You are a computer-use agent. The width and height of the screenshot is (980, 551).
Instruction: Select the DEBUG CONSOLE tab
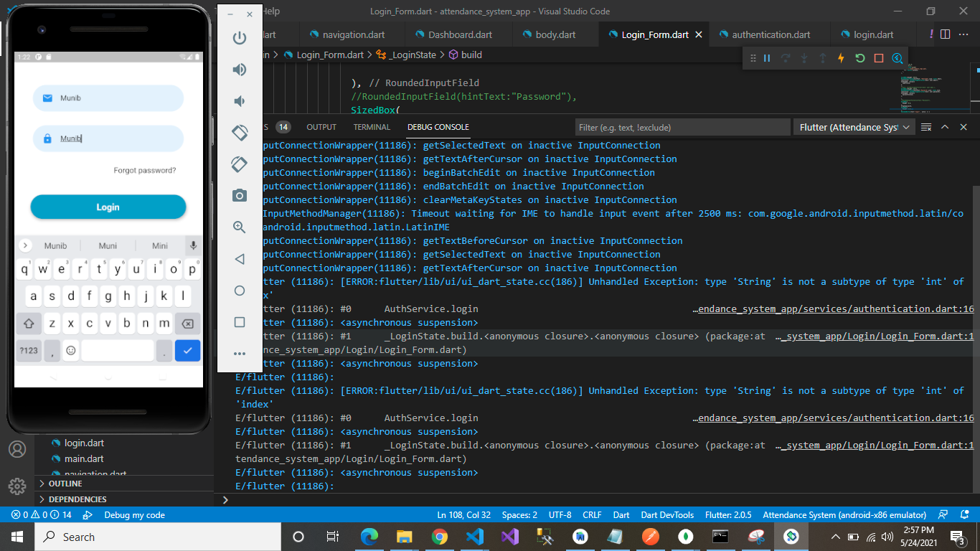tap(438, 127)
